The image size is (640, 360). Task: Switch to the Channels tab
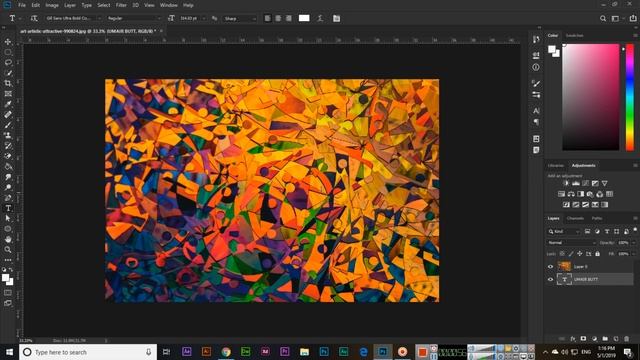coord(576,218)
